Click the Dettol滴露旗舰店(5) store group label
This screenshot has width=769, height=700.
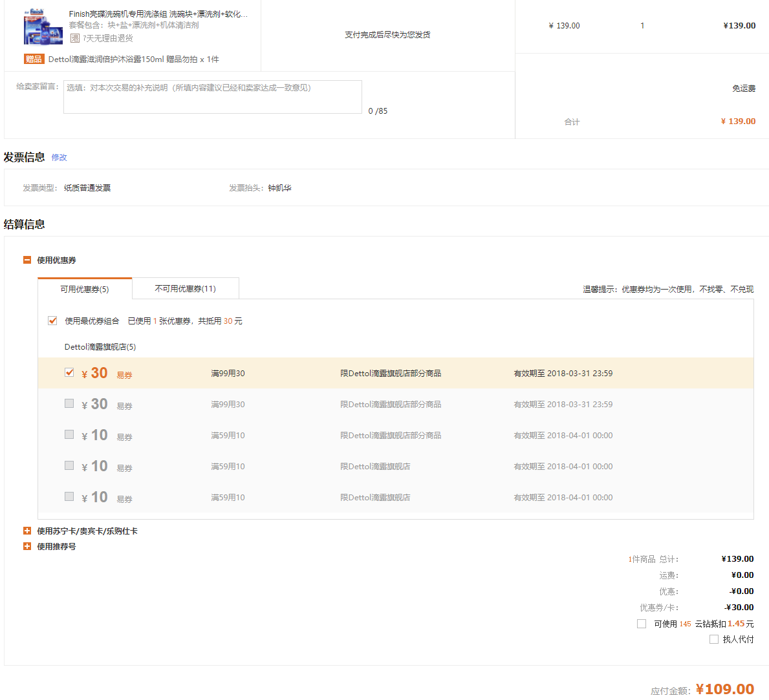click(100, 347)
